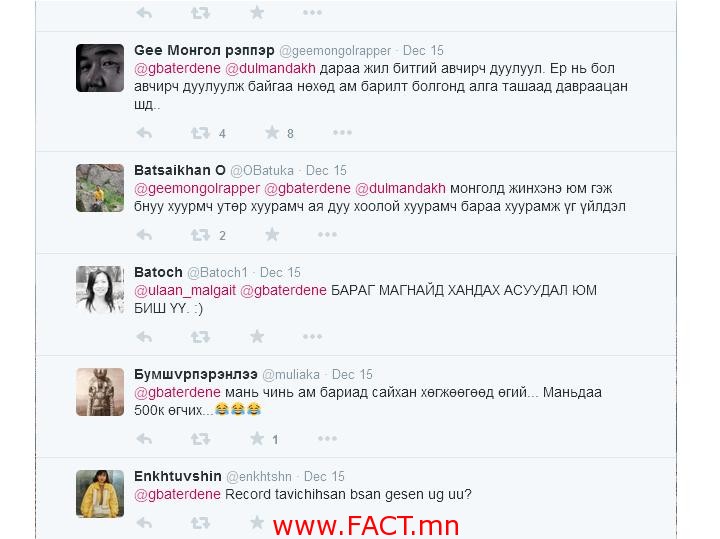Retweet Batsaikhan O's tweet
This screenshot has width=720, height=539.
click(200, 235)
